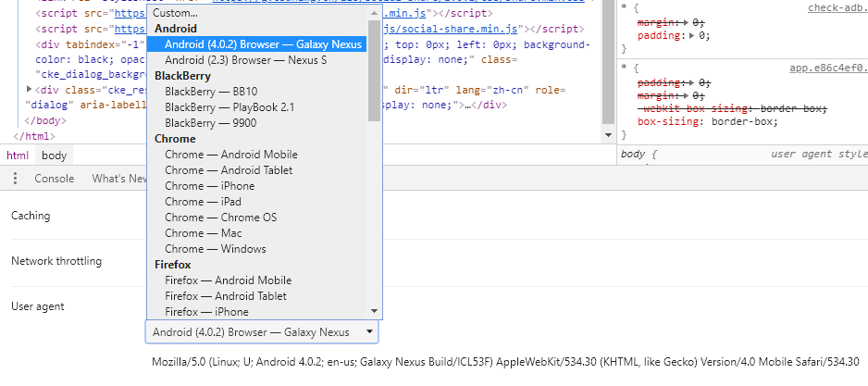Open the user agent dropdown combo box

pyautogui.click(x=262, y=332)
